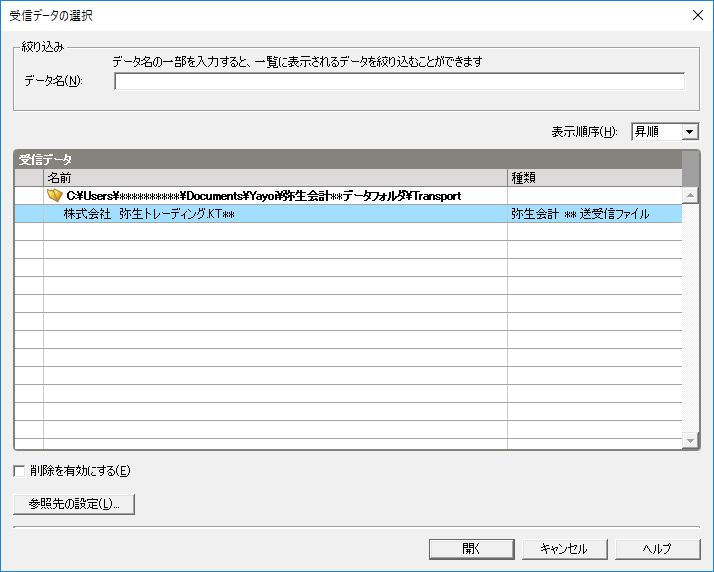Viewport: 714px width, 572px height.
Task: Click the 開く button
Action: [x=471, y=549]
